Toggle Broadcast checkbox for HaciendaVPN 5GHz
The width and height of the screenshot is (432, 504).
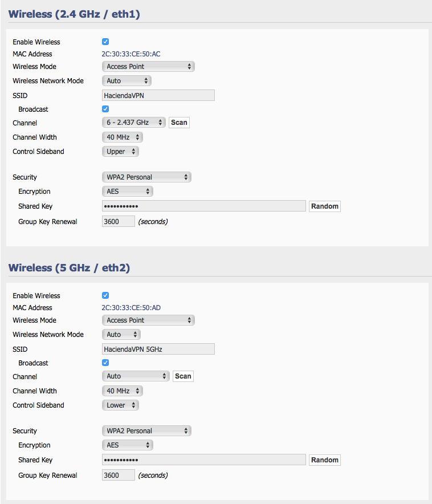pos(105,363)
